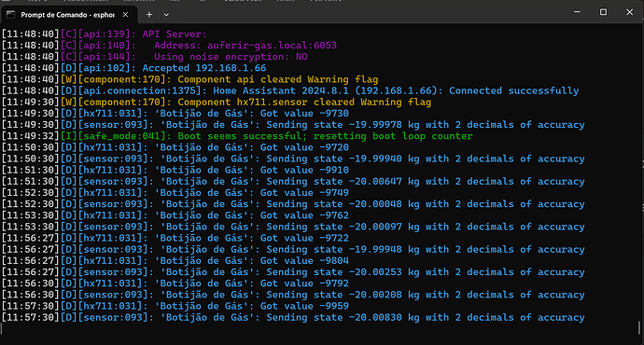Image resolution: width=644 pixels, height=345 pixels.
Task: Click 'Got value -9730' line
Action: pos(175,113)
